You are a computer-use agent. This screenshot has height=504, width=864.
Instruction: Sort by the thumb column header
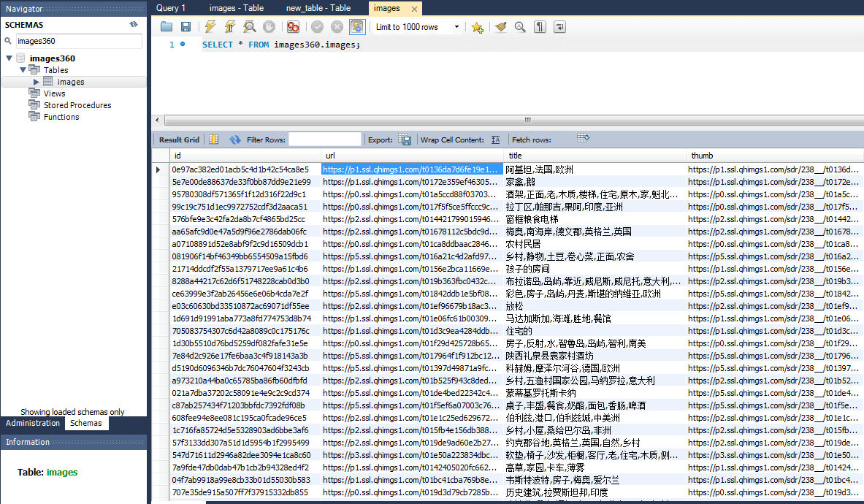(775, 156)
